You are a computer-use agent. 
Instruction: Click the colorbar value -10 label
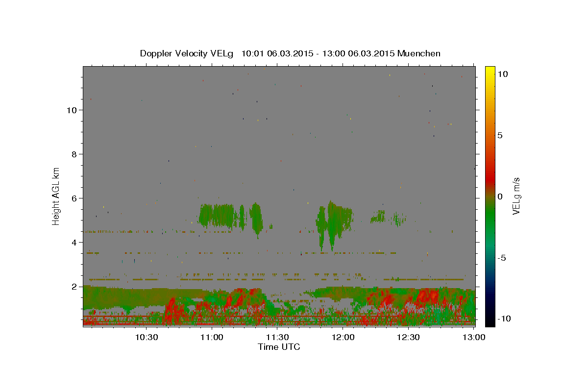pyautogui.click(x=504, y=319)
